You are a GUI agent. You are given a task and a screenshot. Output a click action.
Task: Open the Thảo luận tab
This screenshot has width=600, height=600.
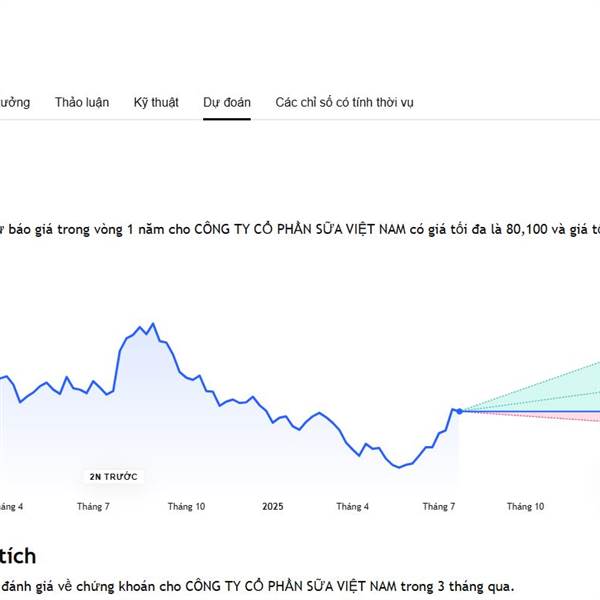point(81,102)
